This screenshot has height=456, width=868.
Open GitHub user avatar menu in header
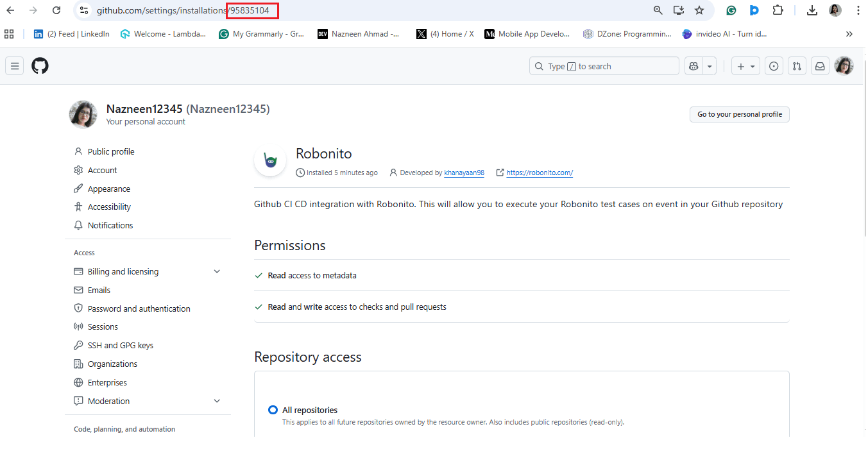tap(844, 66)
